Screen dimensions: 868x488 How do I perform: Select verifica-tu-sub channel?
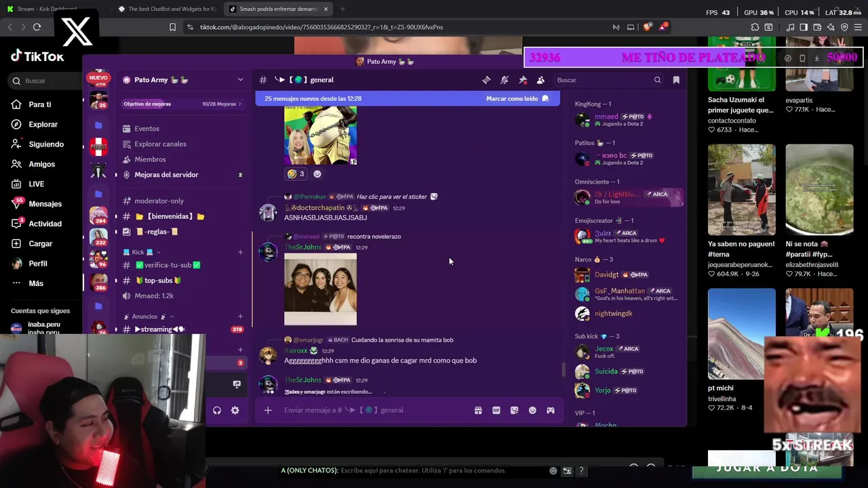pos(167,265)
